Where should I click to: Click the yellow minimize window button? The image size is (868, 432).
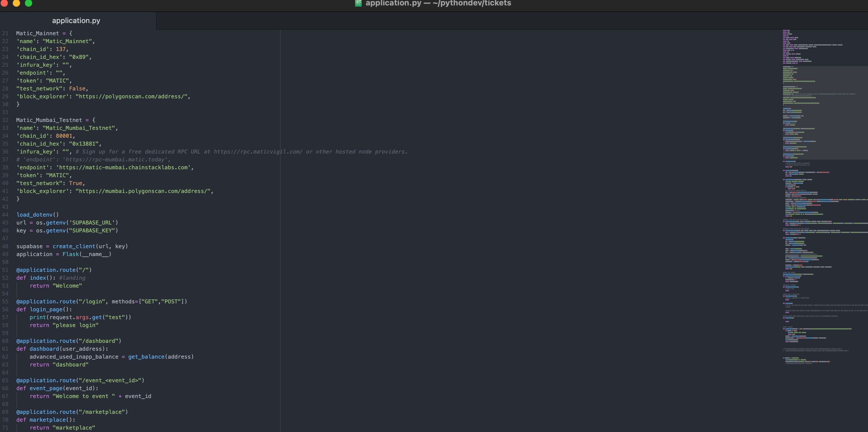(16, 3)
